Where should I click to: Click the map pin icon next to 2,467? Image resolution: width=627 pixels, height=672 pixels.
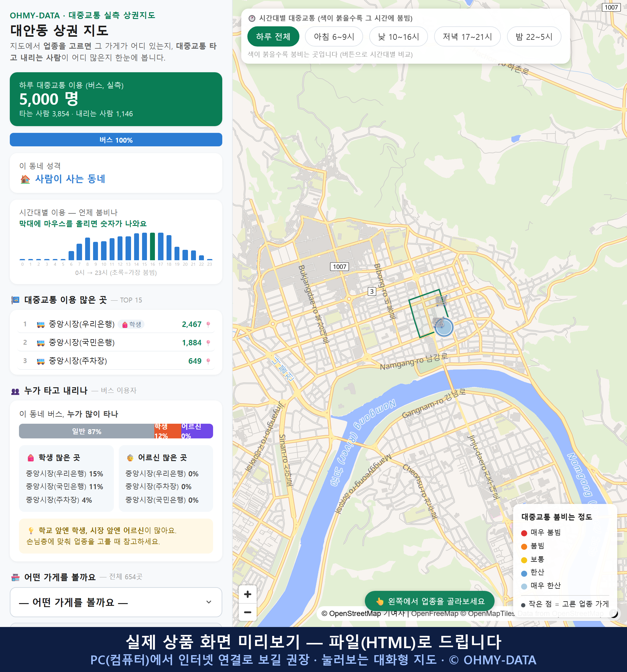click(208, 325)
